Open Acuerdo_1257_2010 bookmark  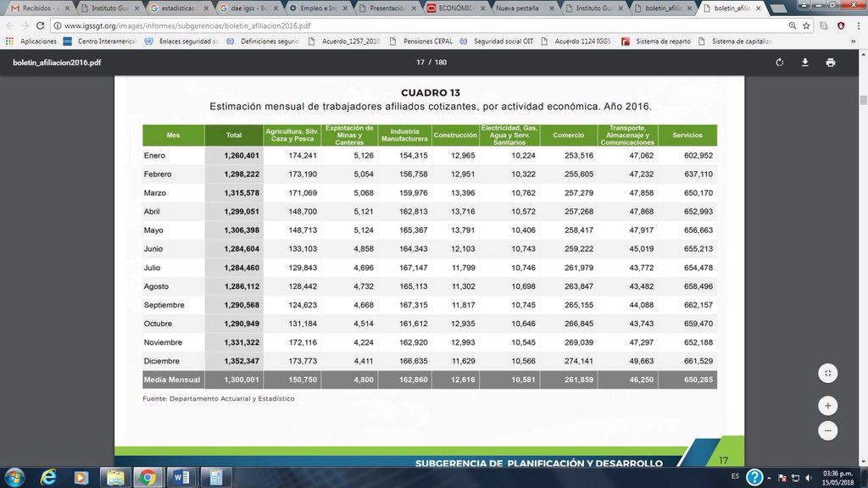point(344,41)
